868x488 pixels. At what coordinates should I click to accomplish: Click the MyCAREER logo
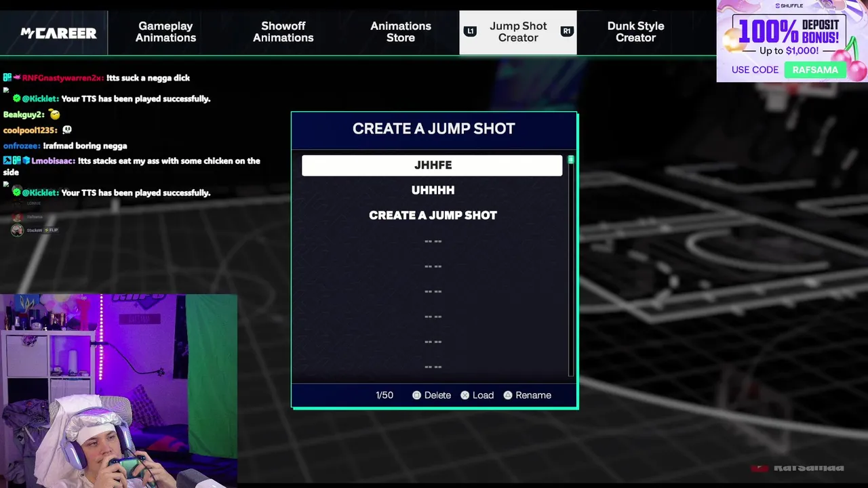point(58,33)
